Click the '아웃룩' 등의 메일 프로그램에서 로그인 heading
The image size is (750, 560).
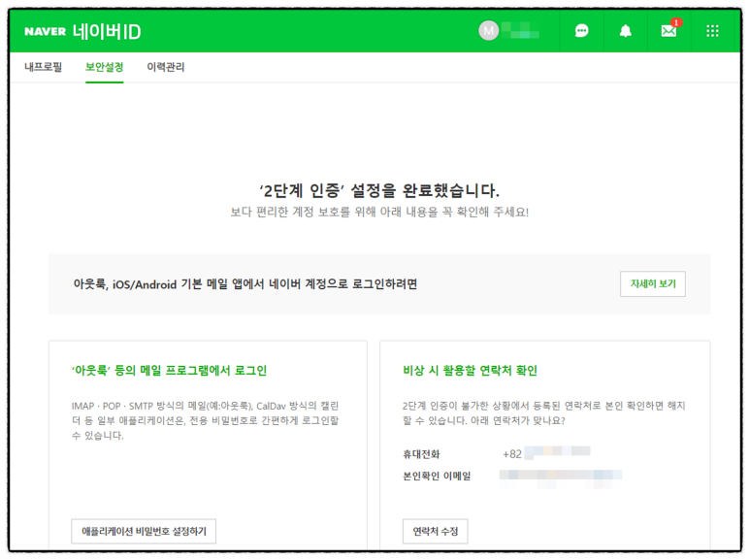pyautogui.click(x=169, y=371)
